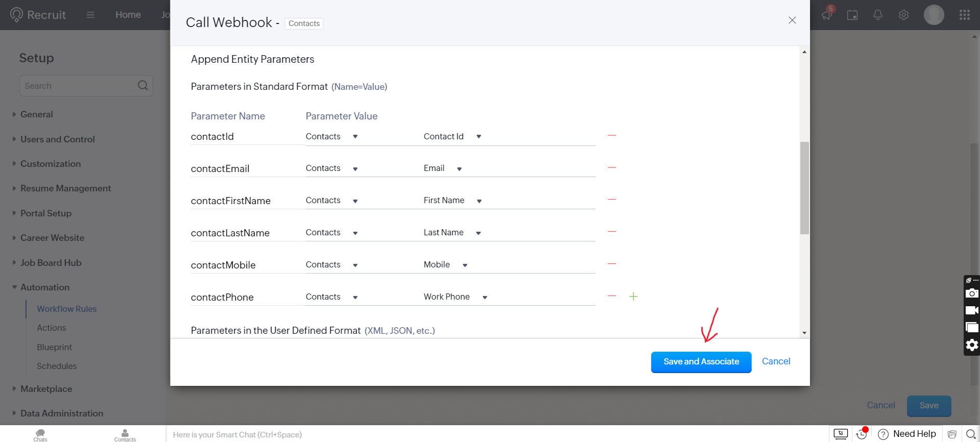Open Chats in the bottom bar

tap(40, 435)
